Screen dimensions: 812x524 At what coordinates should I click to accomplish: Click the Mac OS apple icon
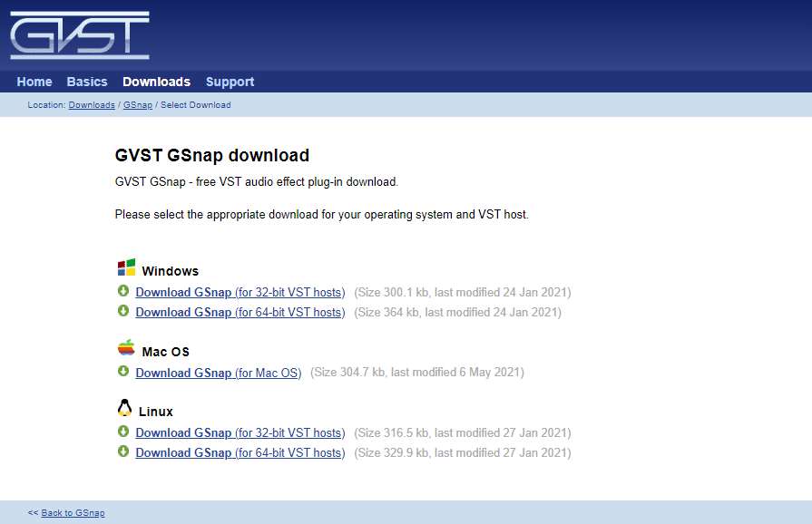coord(126,348)
